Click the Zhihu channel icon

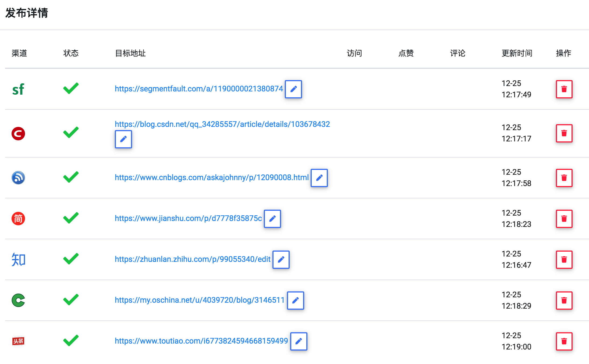click(18, 259)
